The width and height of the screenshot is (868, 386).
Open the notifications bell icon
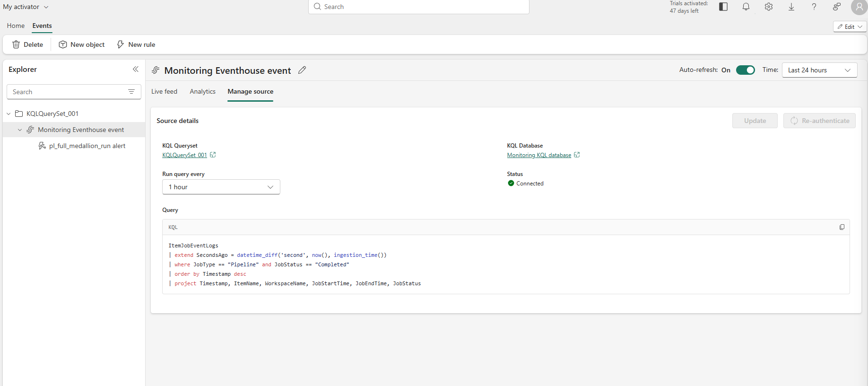point(746,7)
